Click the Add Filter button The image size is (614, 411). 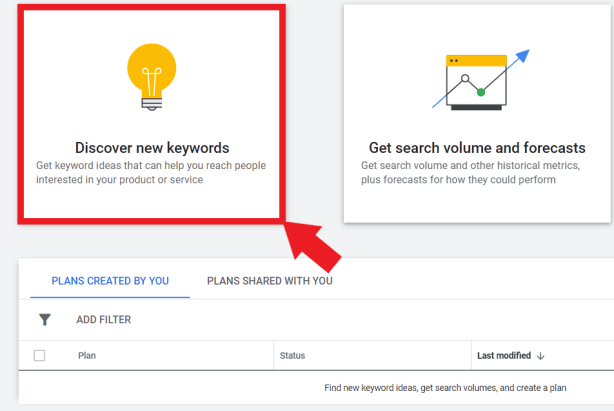coord(104,319)
